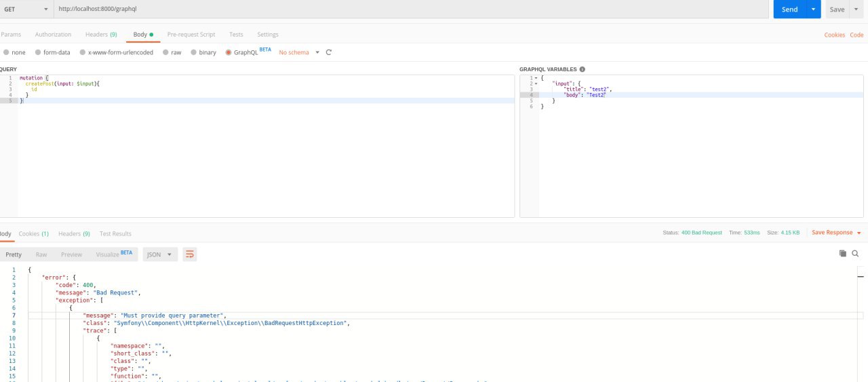Screen dimensions: 868x382
Task: Open the Code link
Action: click(x=856, y=35)
